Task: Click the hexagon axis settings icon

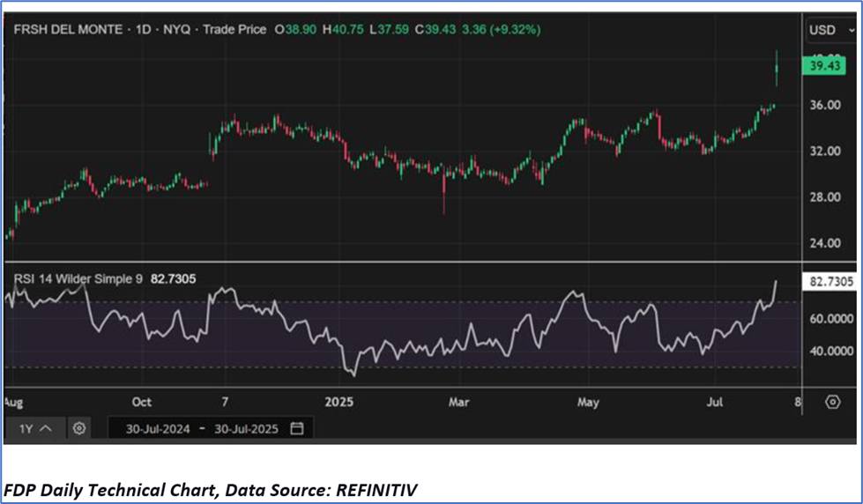Action: pyautogui.click(x=832, y=402)
